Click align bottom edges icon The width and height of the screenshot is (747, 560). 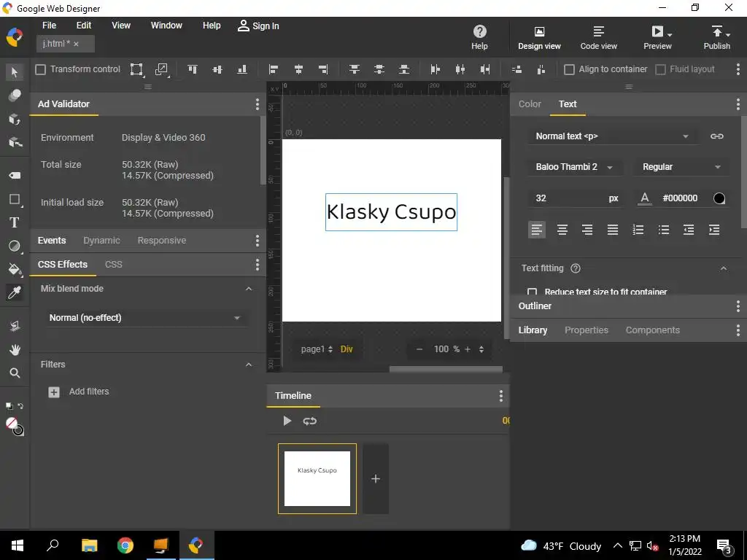tap(242, 69)
